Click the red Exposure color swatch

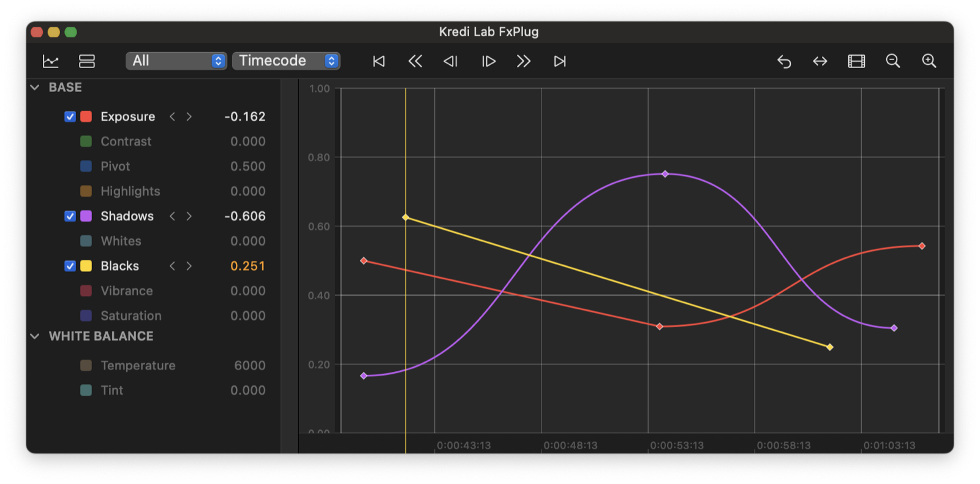(x=86, y=116)
